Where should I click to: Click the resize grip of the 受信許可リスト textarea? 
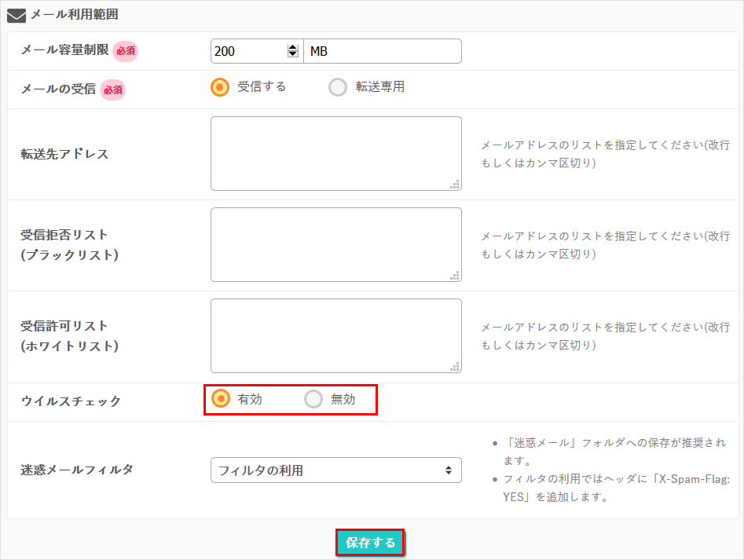(x=456, y=367)
